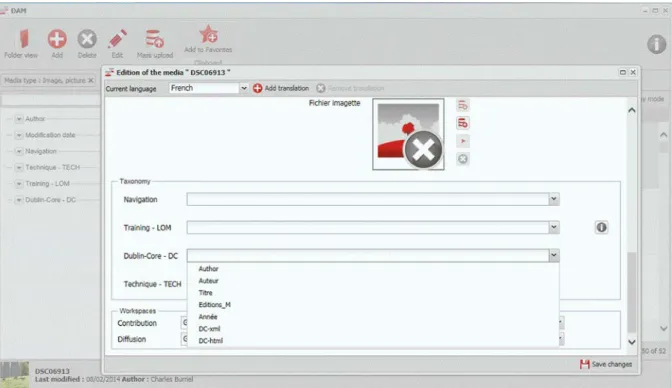Expand the Dublin-Core - DC sidebar filter

19,200
